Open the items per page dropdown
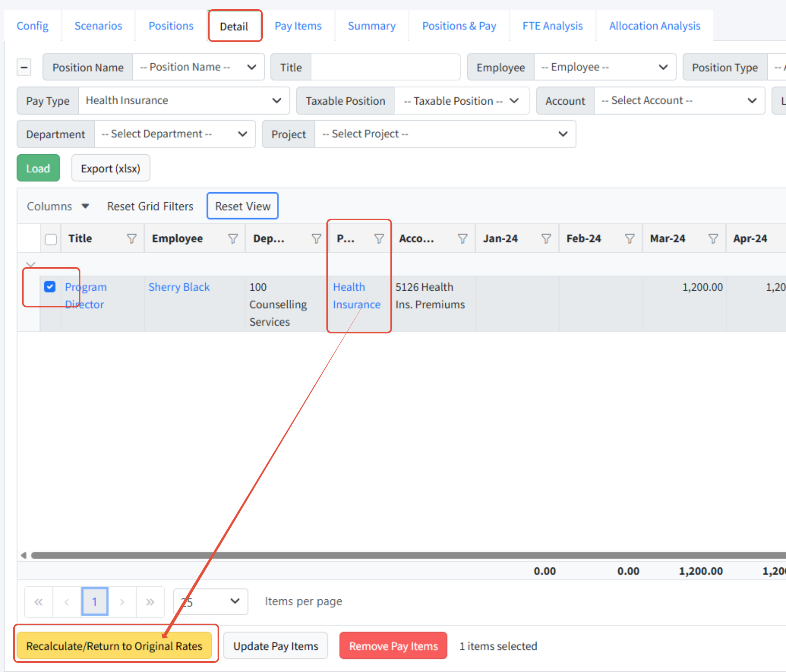786x672 pixels. pos(210,602)
